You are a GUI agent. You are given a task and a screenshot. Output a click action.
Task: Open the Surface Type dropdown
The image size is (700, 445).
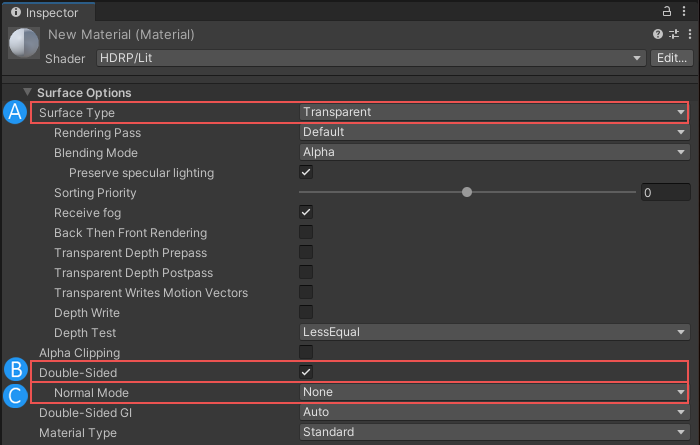(x=493, y=112)
